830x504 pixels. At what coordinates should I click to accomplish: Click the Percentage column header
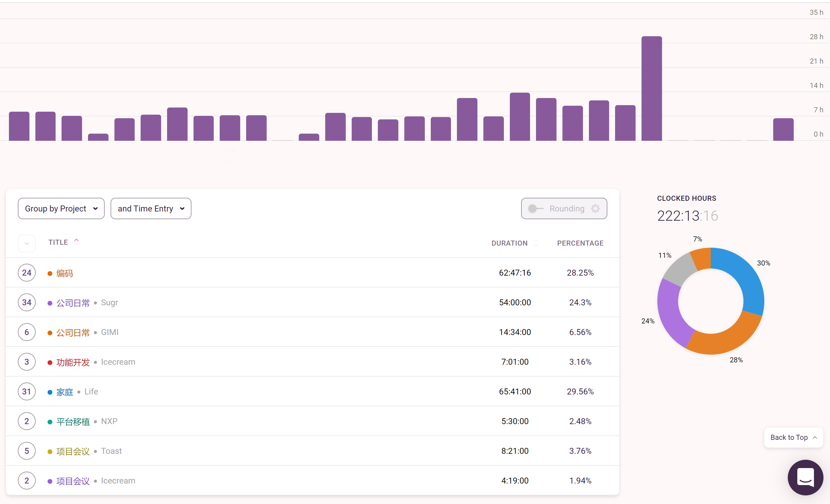(580, 243)
